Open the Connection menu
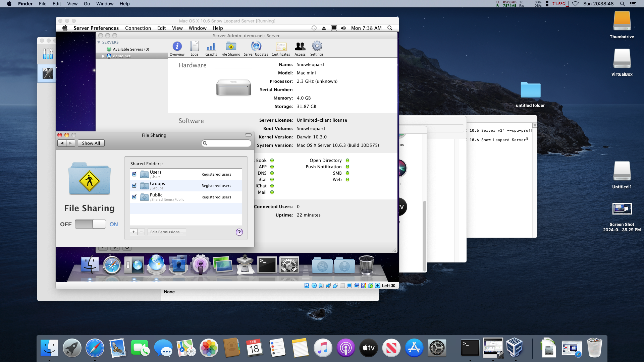The image size is (644, 362). [x=138, y=28]
